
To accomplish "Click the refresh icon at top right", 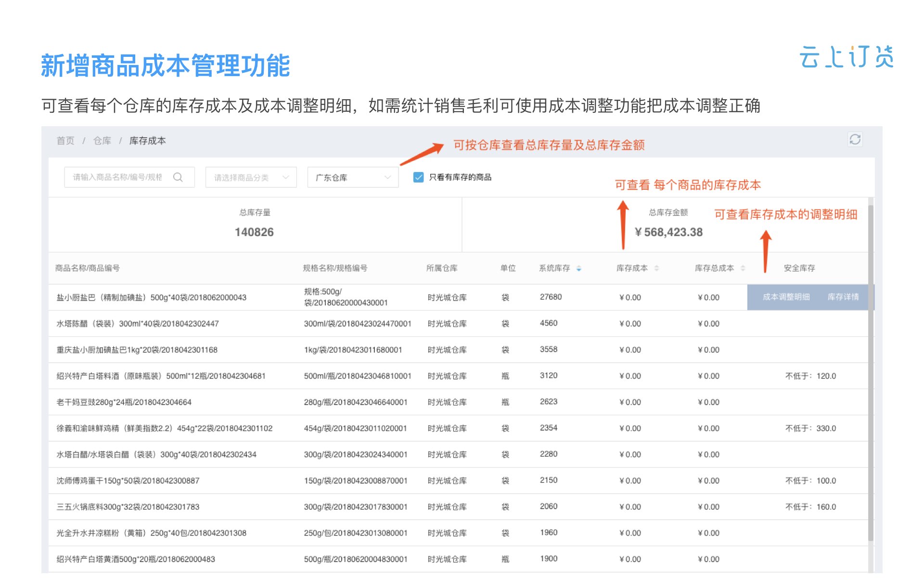I will point(855,139).
